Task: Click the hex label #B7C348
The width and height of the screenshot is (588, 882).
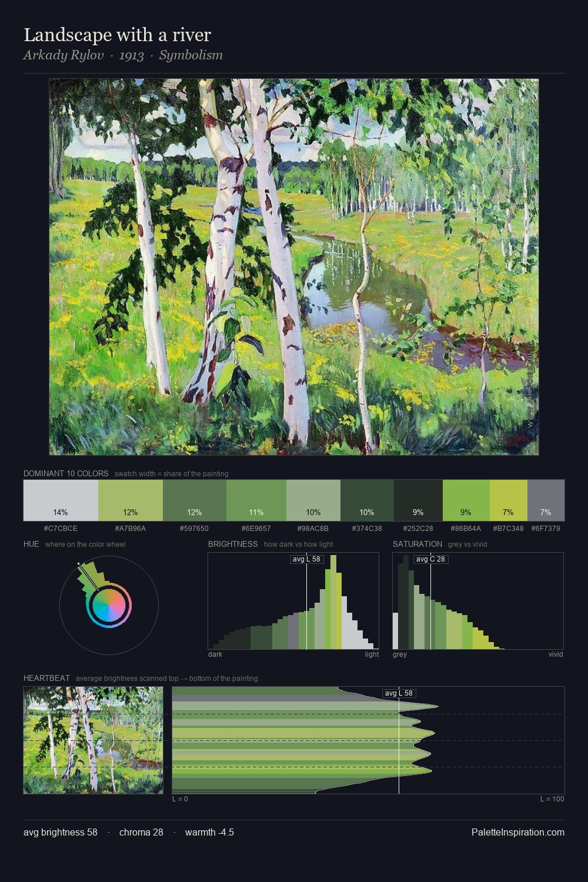Action: tap(508, 528)
